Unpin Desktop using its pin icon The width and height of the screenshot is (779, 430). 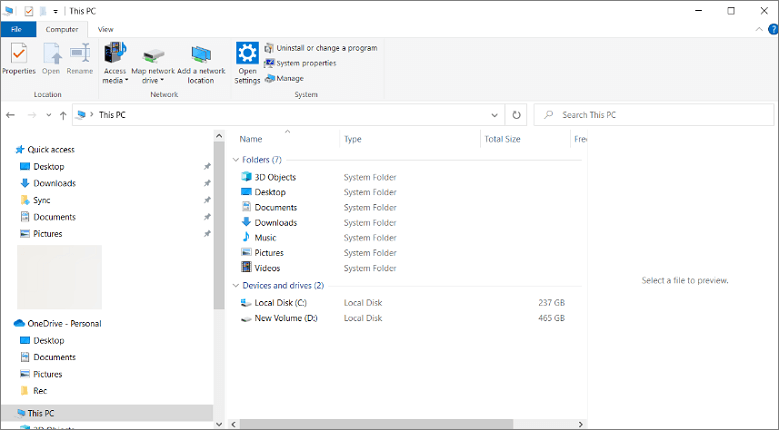click(x=207, y=166)
